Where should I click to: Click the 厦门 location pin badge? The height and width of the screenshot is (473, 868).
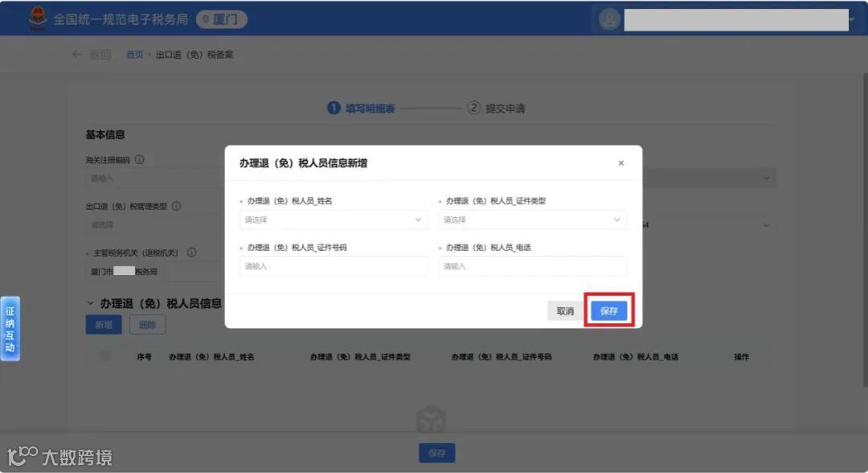click(x=222, y=19)
